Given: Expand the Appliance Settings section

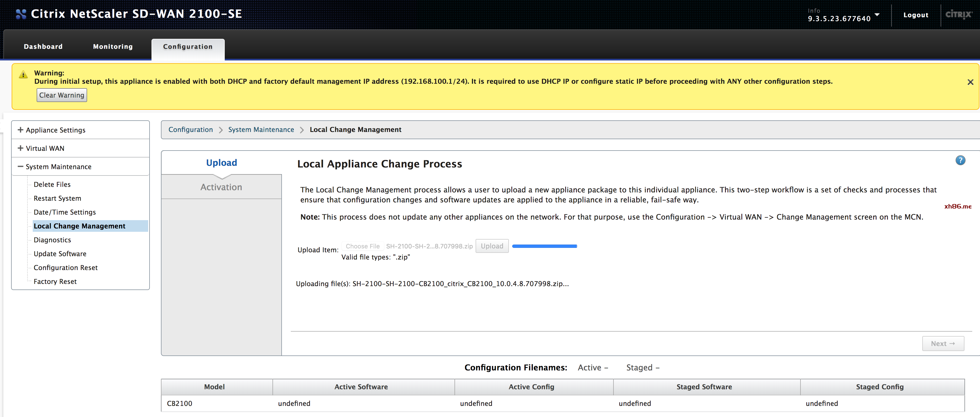Looking at the screenshot, I should pos(80,130).
